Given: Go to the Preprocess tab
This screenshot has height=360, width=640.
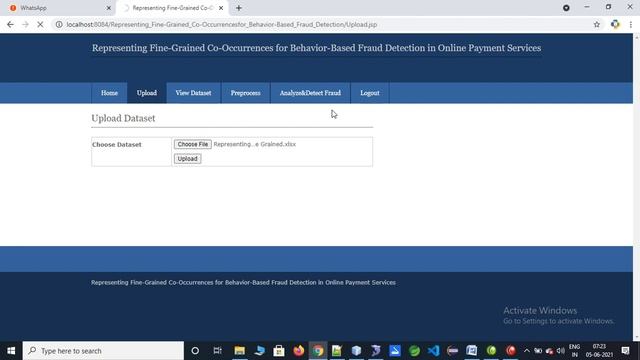Looking at the screenshot, I should (245, 93).
